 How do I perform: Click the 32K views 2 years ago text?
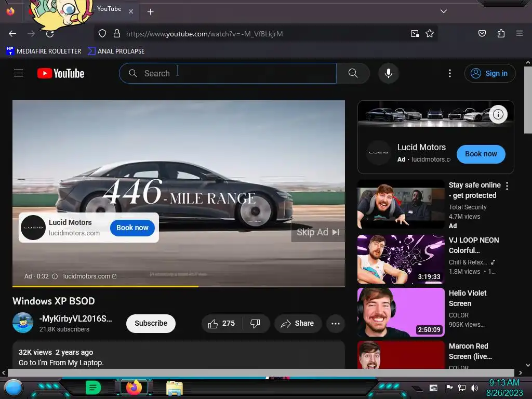click(56, 353)
